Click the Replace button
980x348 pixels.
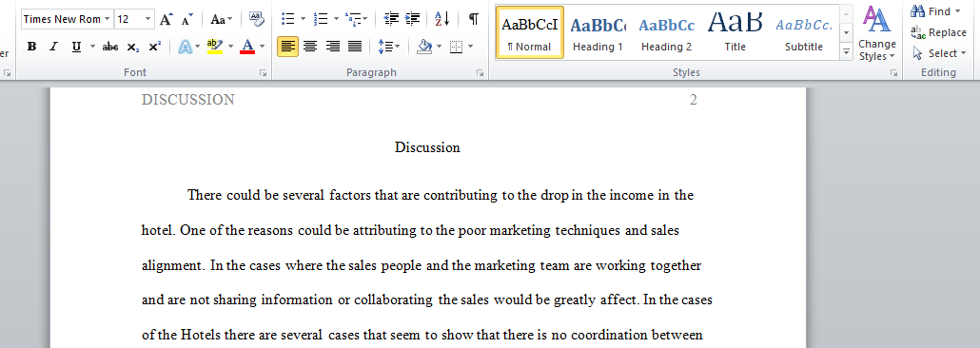point(939,32)
